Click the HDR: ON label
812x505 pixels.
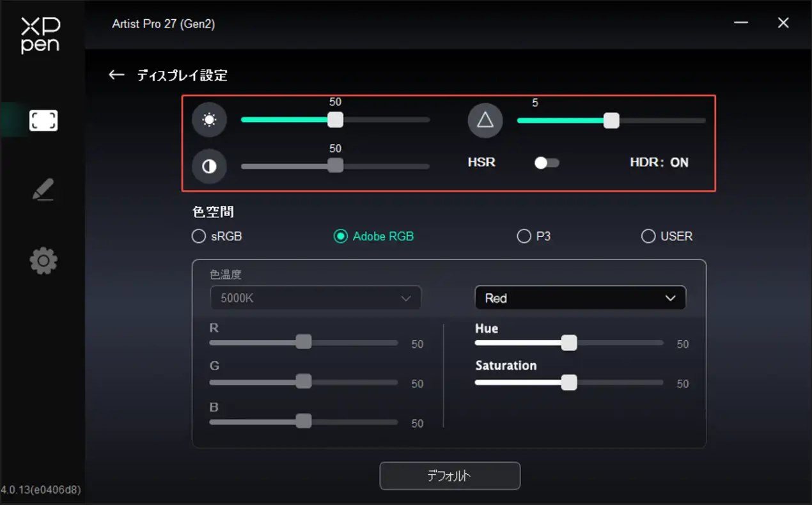click(x=659, y=162)
